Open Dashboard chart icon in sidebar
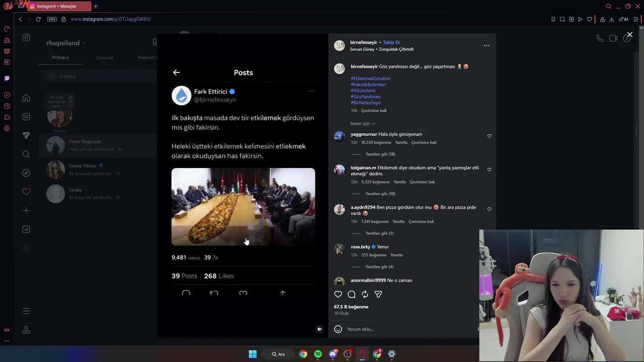 tap(26, 229)
